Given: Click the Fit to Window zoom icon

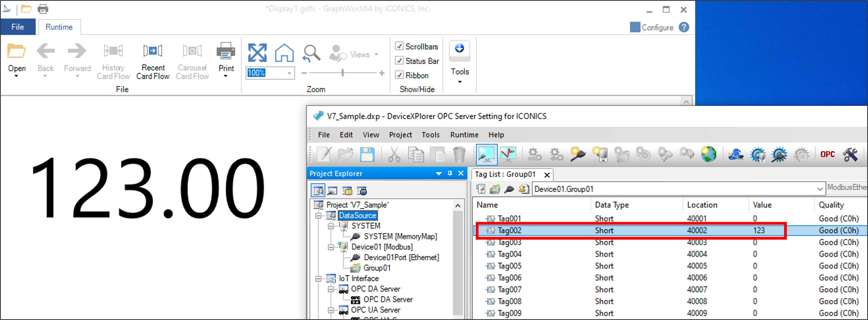Looking at the screenshot, I should tap(257, 53).
